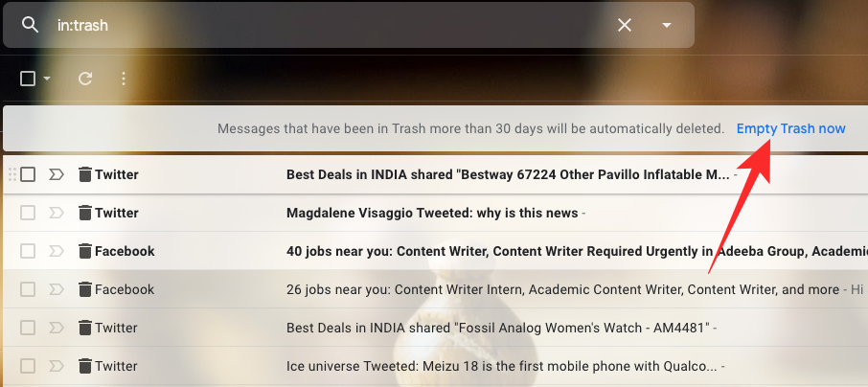
Task: Open the Ice universe Meizu 18 email
Action: pyautogui.click(x=498, y=366)
